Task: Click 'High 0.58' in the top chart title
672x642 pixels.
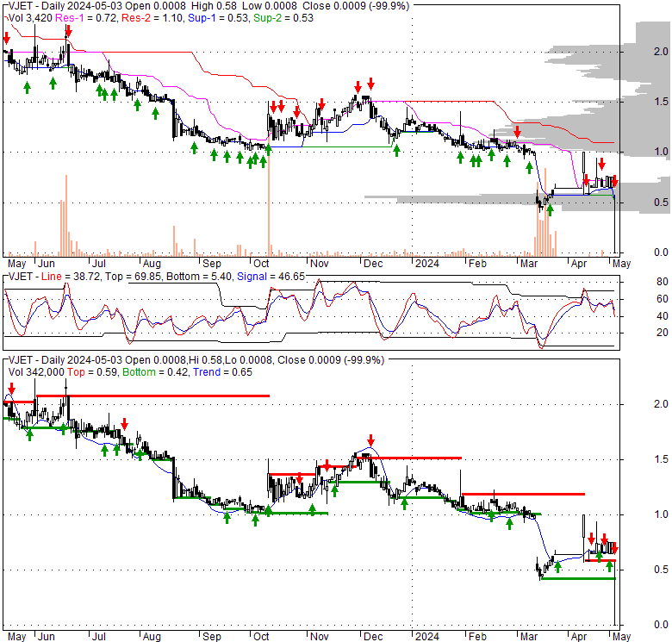Action: 215,6
